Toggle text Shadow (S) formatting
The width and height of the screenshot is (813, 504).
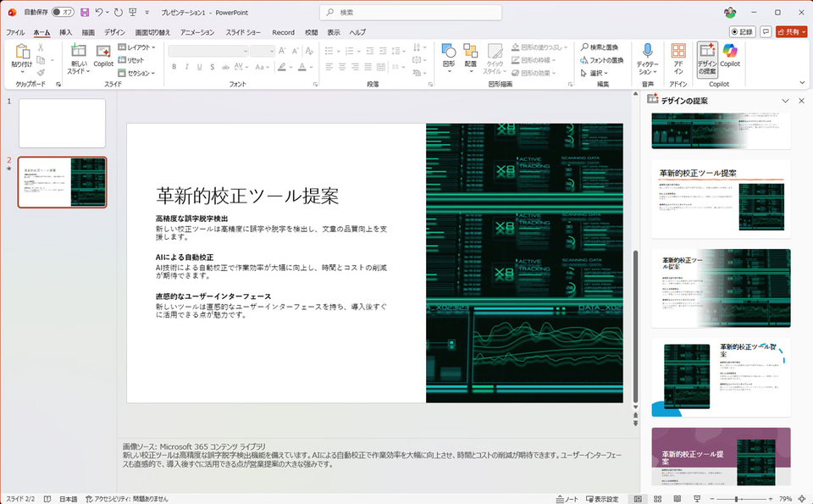click(x=212, y=67)
